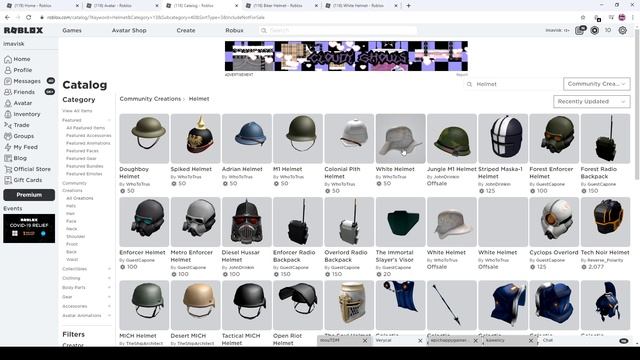The width and height of the screenshot is (640, 360).
Task: Expand Collectibles category
Action: [x=109, y=269]
